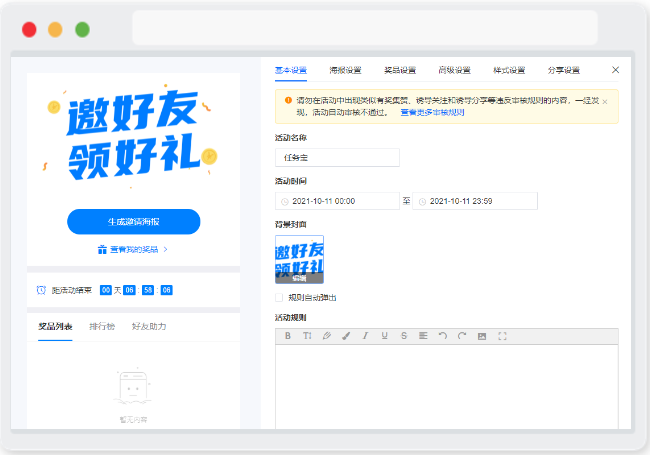Go to the 分享设置 tab
This screenshot has width=650, height=455.
tap(564, 70)
